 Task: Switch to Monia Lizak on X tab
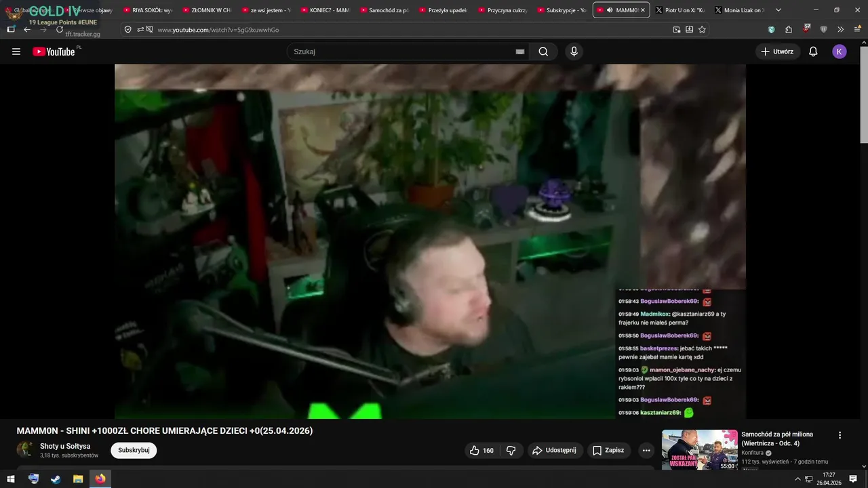(740, 10)
